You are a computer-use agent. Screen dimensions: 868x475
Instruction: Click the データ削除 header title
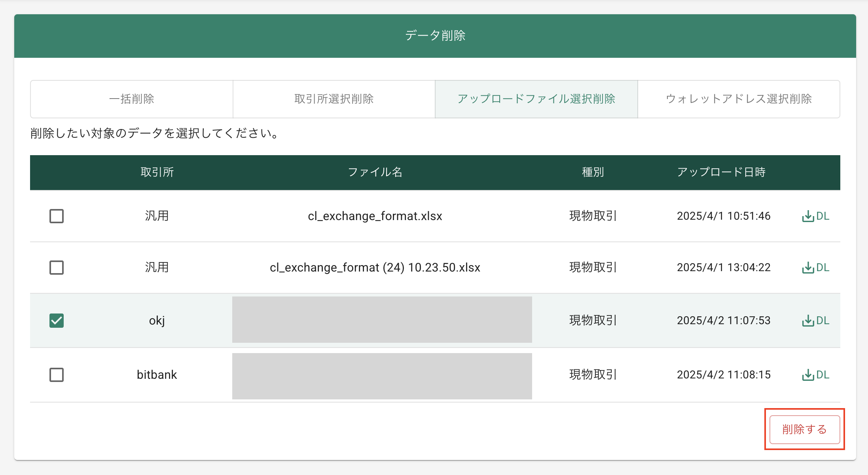point(435,36)
